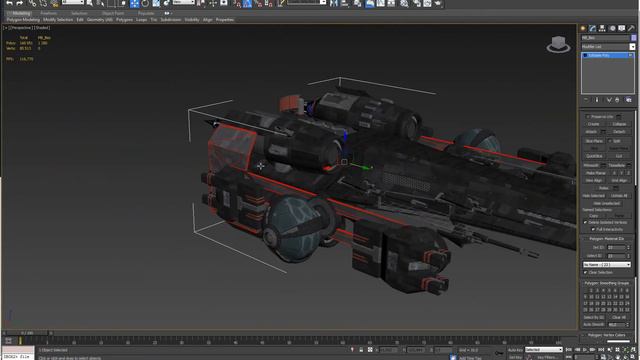Toggle the Slice Plane button

[x=594, y=141]
